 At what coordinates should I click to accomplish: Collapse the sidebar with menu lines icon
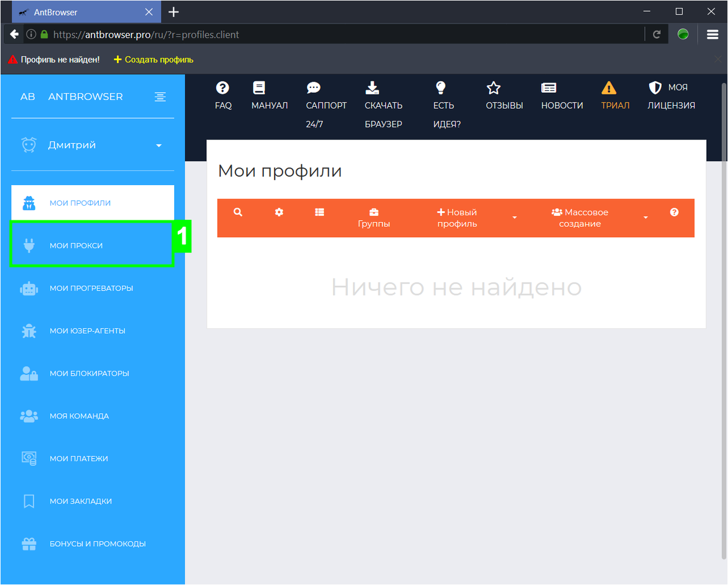tap(160, 96)
